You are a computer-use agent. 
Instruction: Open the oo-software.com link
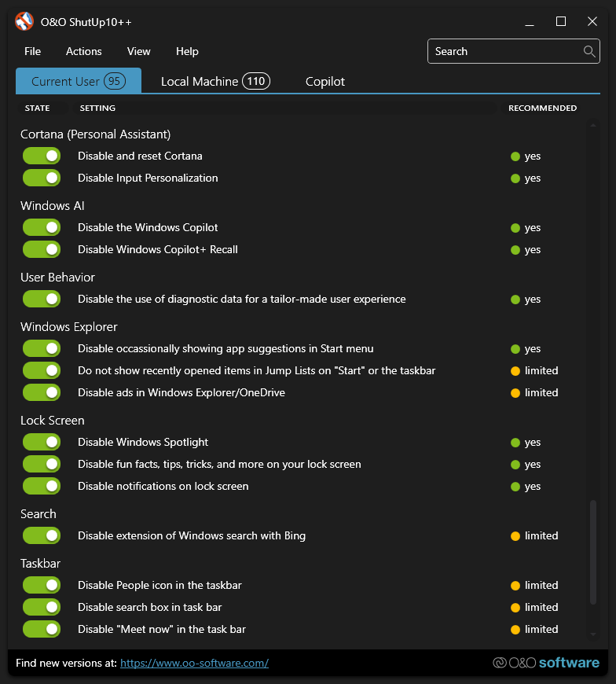(x=194, y=664)
